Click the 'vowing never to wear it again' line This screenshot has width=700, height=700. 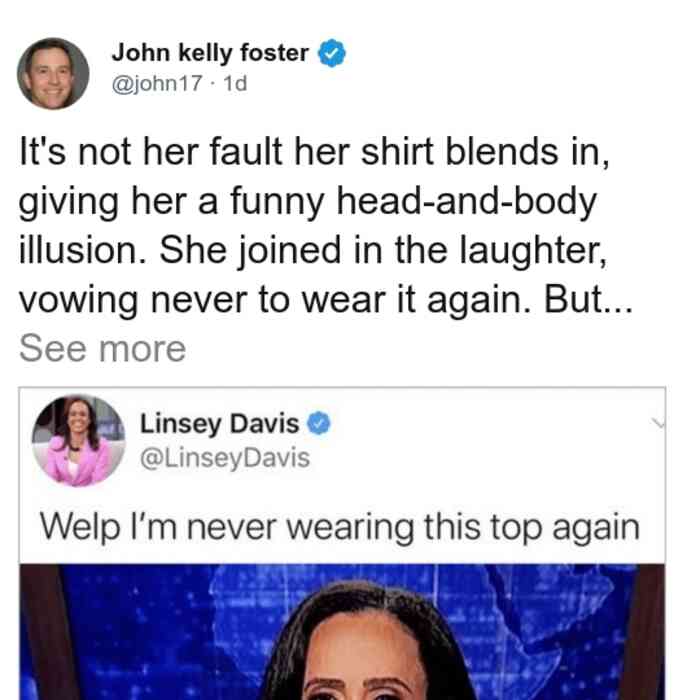(326, 300)
